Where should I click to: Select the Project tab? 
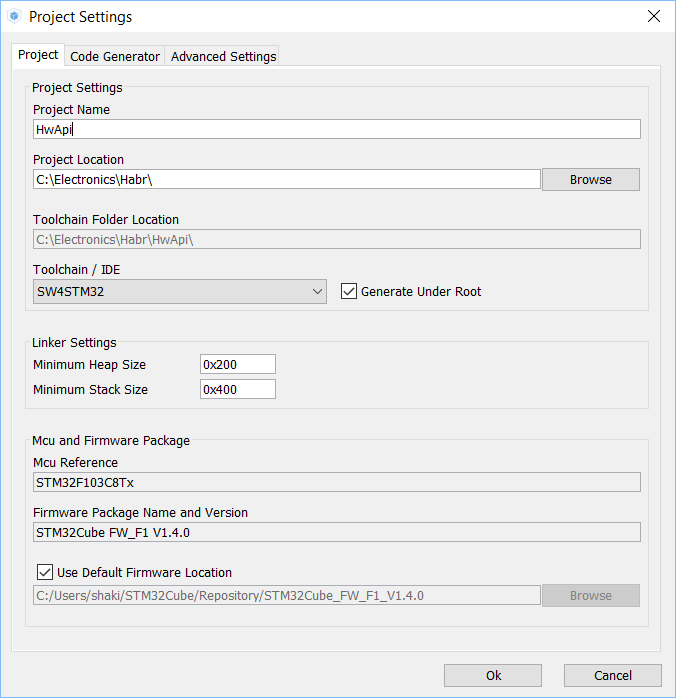(x=38, y=55)
